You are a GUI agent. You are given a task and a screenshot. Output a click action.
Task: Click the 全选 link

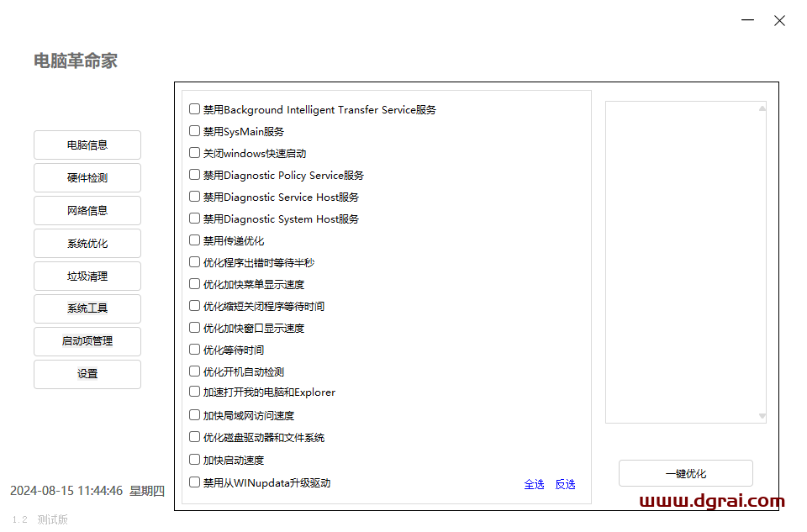(534, 484)
